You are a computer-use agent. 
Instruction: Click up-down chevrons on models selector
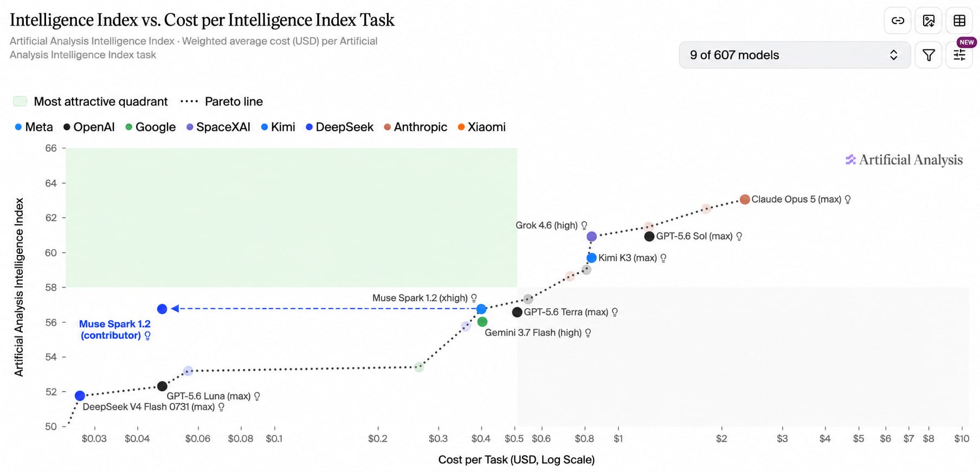pos(893,55)
